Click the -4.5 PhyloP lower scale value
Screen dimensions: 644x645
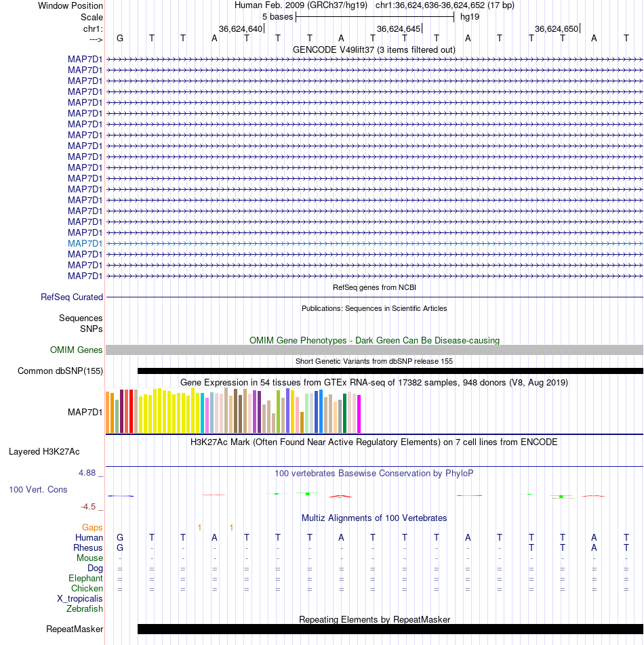click(x=88, y=507)
